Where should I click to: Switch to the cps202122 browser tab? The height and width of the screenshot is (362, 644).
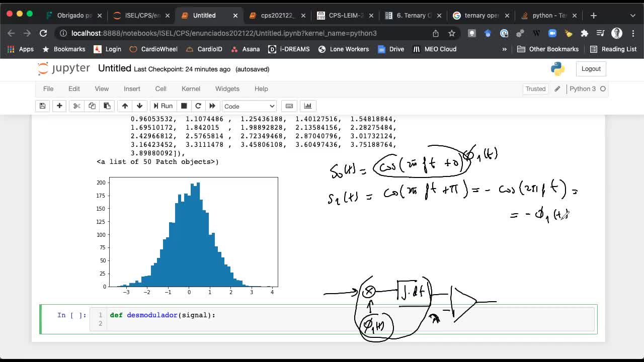click(x=277, y=16)
